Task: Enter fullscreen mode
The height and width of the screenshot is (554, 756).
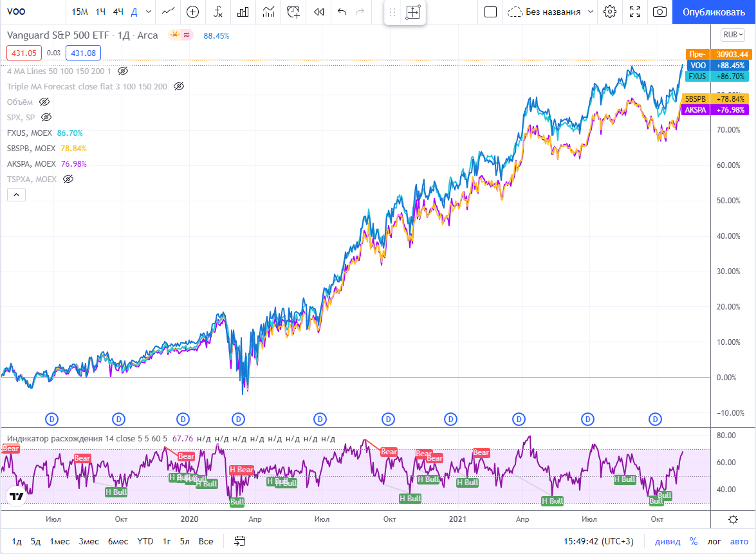Action: (635, 12)
